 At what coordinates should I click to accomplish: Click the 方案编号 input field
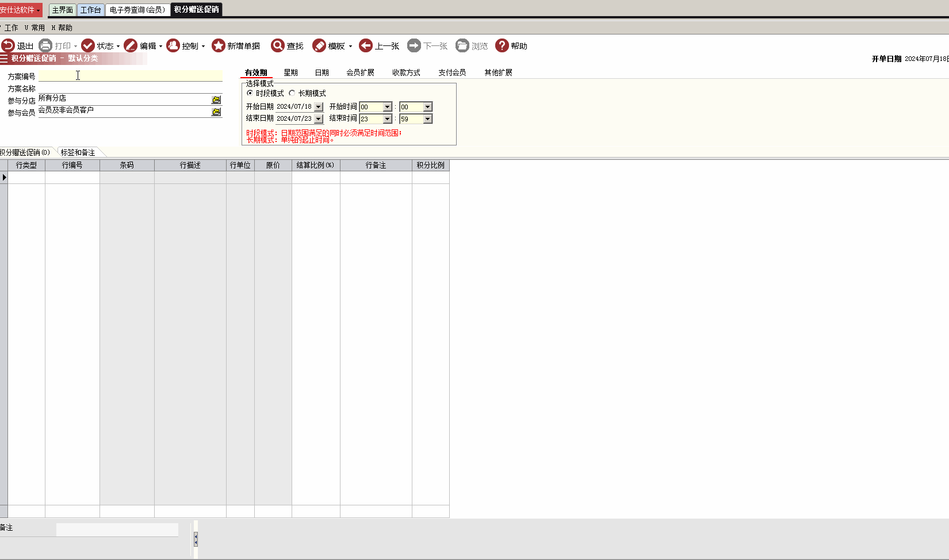point(131,75)
